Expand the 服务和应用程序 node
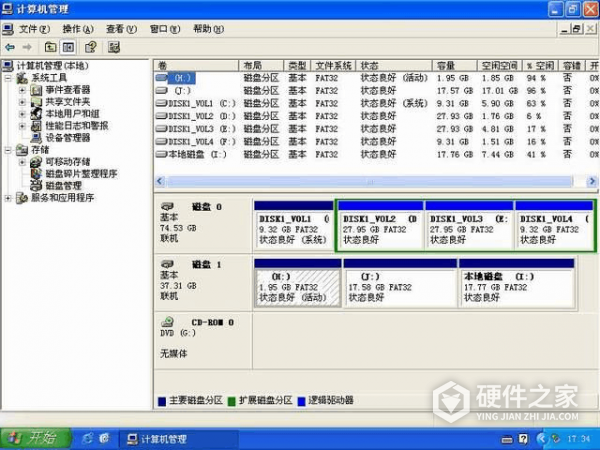This screenshot has height=450, width=600. pyautogui.click(x=8, y=197)
